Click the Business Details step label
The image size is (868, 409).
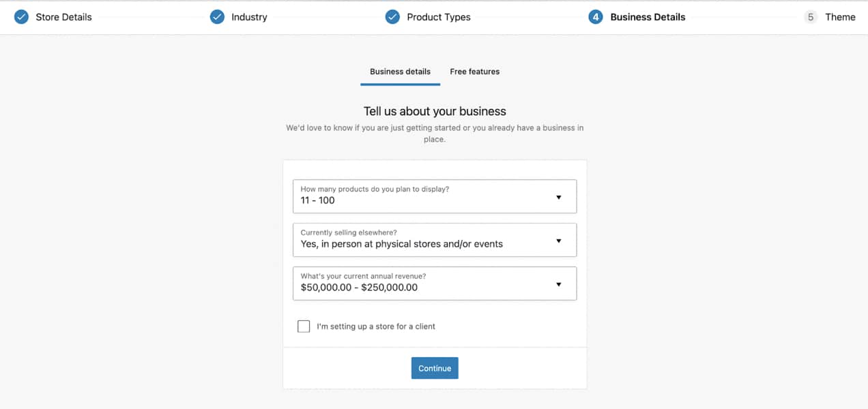(647, 16)
